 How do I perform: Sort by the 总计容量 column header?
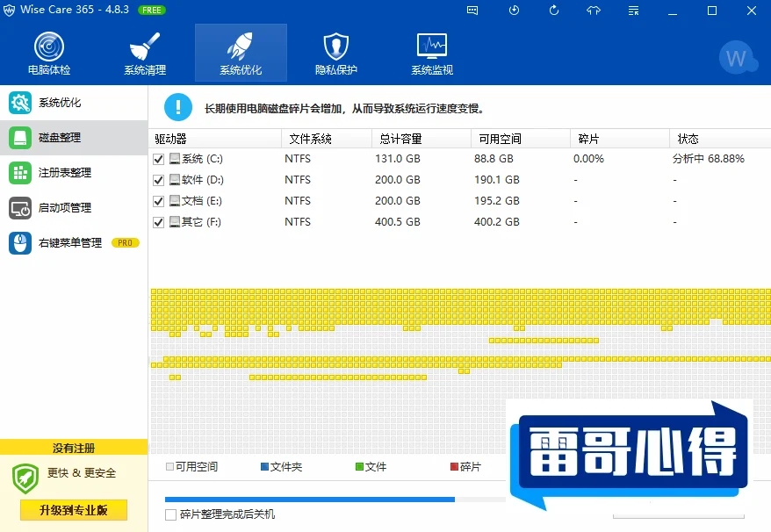coord(422,139)
